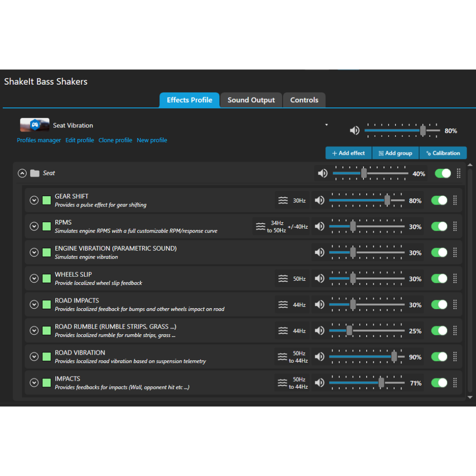This screenshot has width=476, height=476.
Task: Click the GEAR SHIFT green color square
Action: click(46, 200)
